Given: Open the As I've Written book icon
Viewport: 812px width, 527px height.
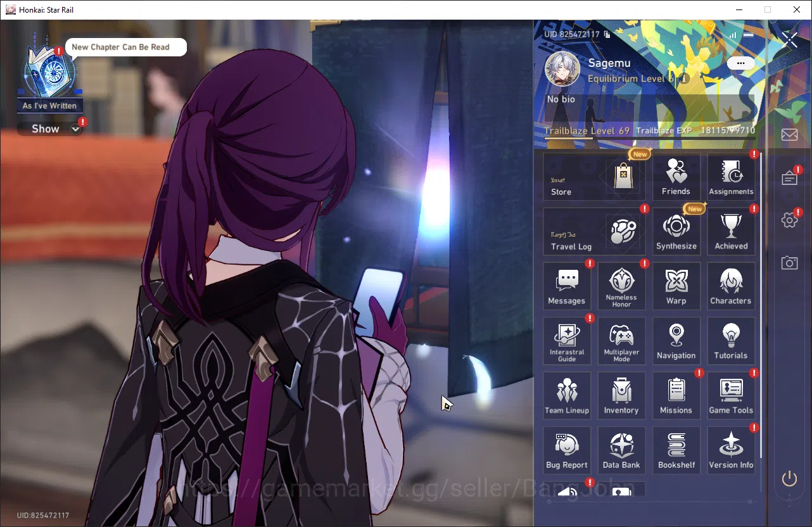Looking at the screenshot, I should [49, 72].
